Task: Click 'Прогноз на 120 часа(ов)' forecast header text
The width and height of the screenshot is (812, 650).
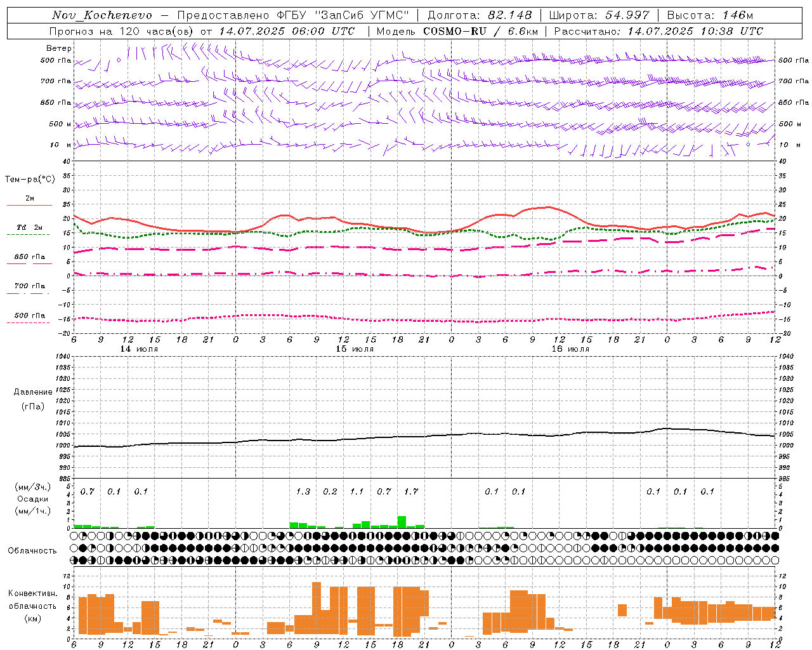Action: tap(122, 31)
